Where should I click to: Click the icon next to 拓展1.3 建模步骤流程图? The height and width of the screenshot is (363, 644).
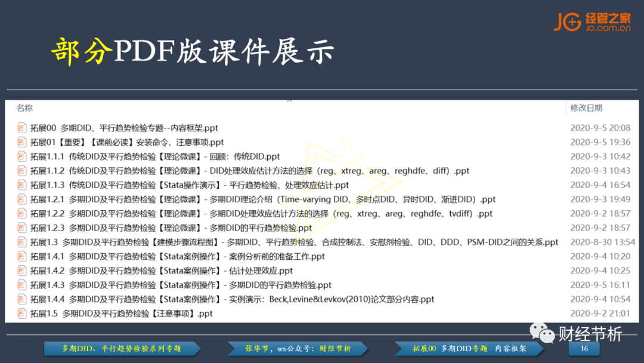(22, 242)
